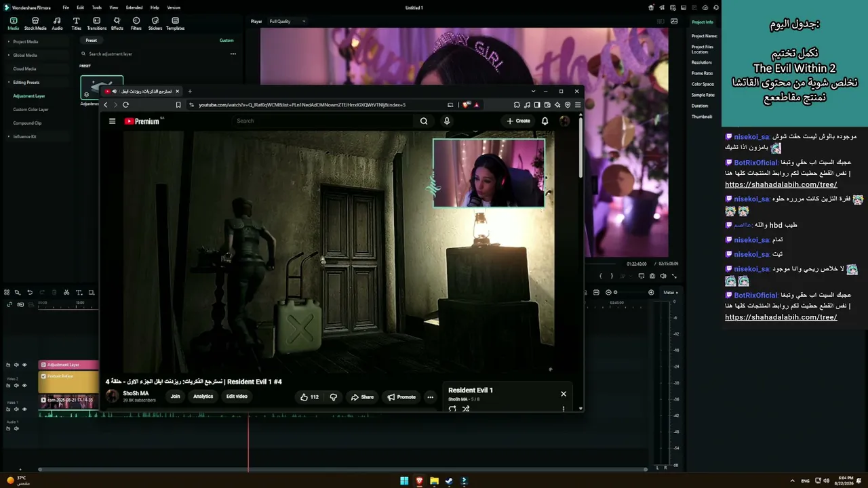Image resolution: width=868 pixels, height=488 pixels.
Task: Bookmark the current YouTube page
Action: point(178,105)
